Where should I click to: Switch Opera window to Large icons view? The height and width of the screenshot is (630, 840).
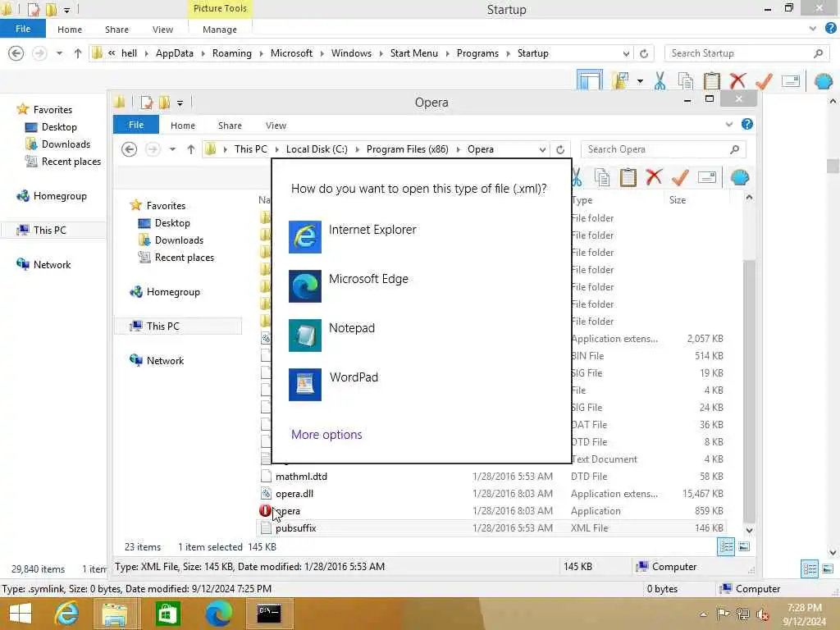[744, 546]
